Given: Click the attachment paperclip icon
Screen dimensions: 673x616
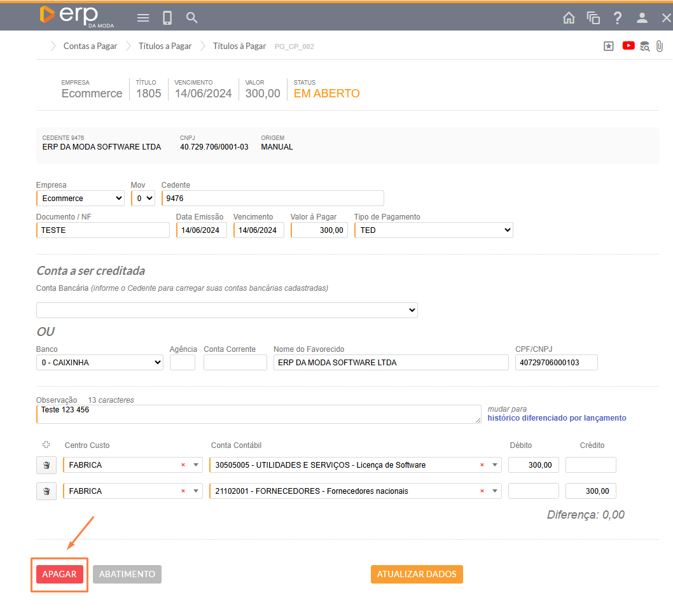Looking at the screenshot, I should 660,46.
